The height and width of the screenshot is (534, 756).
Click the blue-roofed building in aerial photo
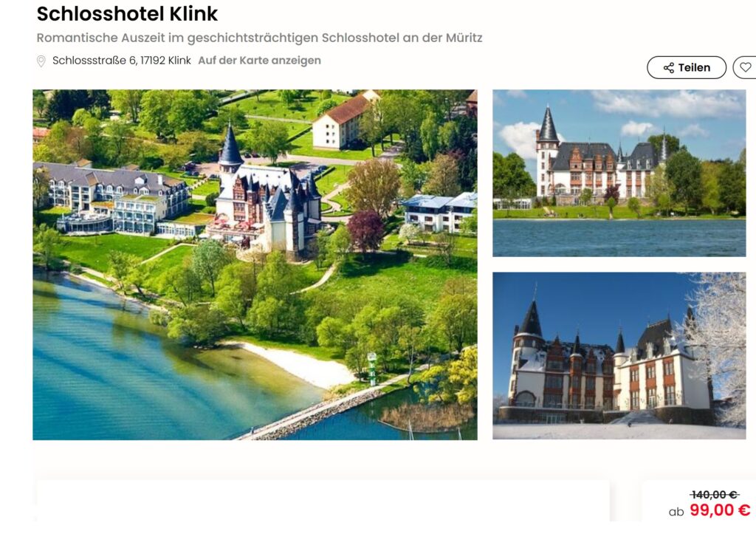tap(440, 210)
